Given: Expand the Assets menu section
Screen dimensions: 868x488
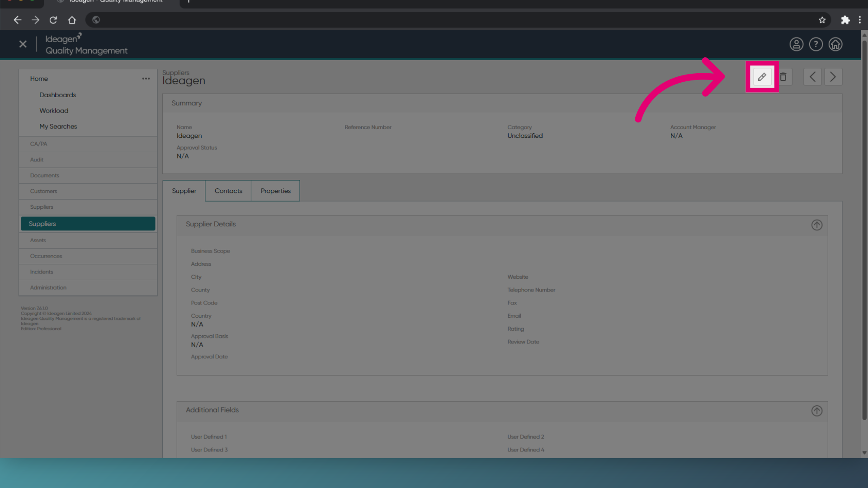Looking at the screenshot, I should click(x=88, y=240).
